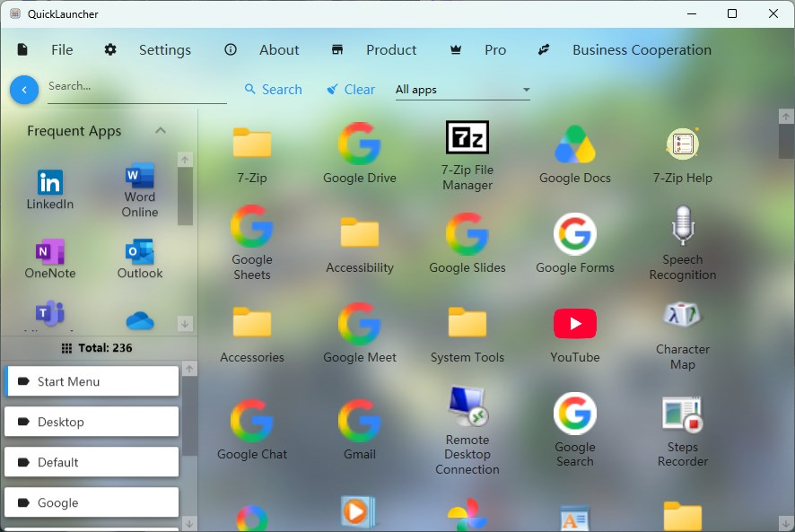The height and width of the screenshot is (532, 795).
Task: Open OneNote from Frequent Apps
Action: click(49, 259)
